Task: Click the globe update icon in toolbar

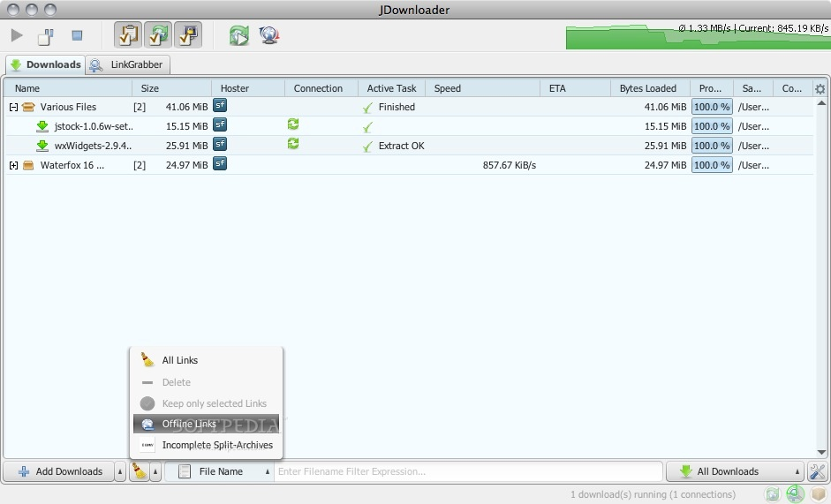Action: (x=269, y=35)
